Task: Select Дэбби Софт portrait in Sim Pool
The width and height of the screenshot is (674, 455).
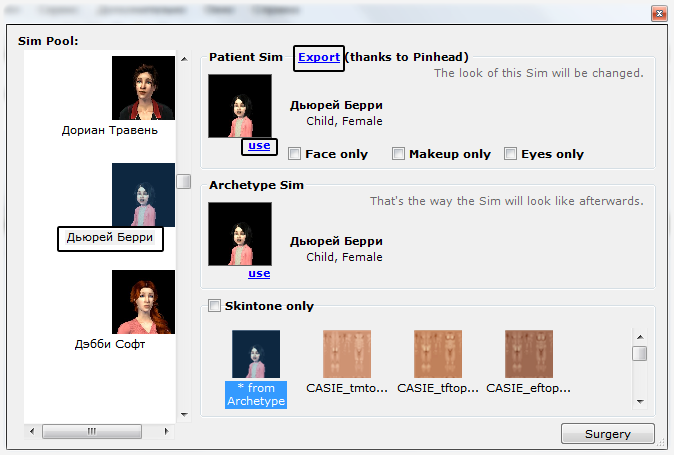Action: pos(143,302)
